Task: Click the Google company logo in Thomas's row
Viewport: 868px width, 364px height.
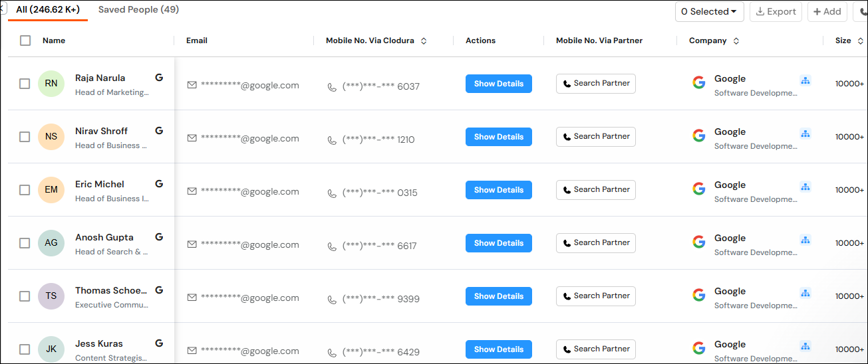Action: (x=698, y=295)
